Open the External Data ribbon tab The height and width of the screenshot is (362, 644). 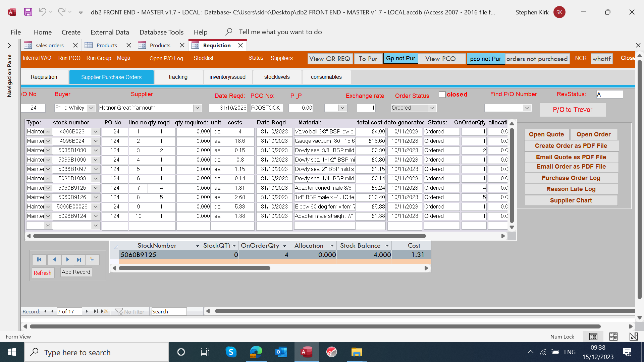click(x=110, y=32)
